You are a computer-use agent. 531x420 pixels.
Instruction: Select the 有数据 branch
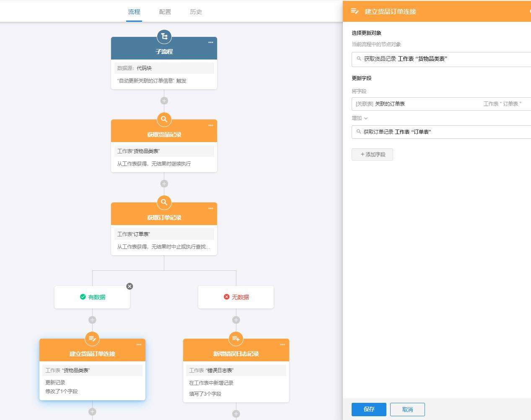click(92, 297)
